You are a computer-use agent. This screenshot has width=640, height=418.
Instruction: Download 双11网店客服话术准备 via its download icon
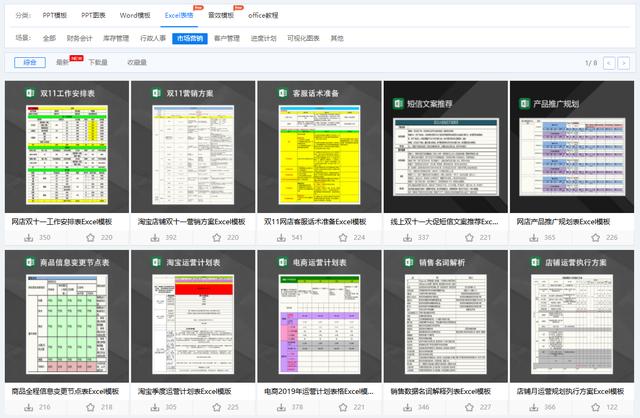pos(281,238)
